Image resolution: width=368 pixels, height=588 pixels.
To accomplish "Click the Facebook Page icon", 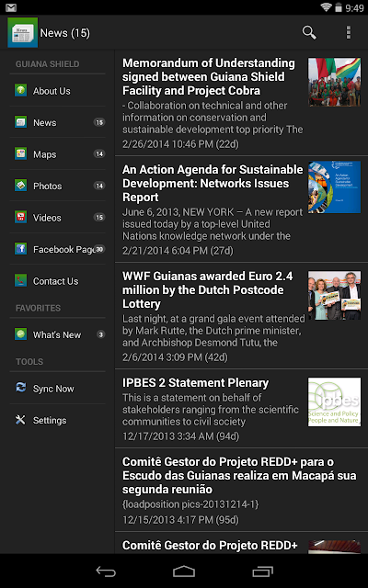I will [20, 249].
